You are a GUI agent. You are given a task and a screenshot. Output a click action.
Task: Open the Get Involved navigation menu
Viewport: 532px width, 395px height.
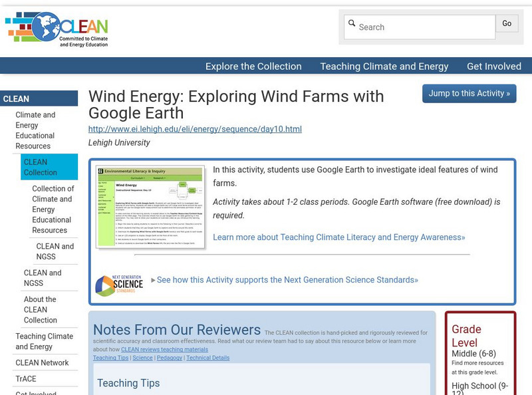494,66
